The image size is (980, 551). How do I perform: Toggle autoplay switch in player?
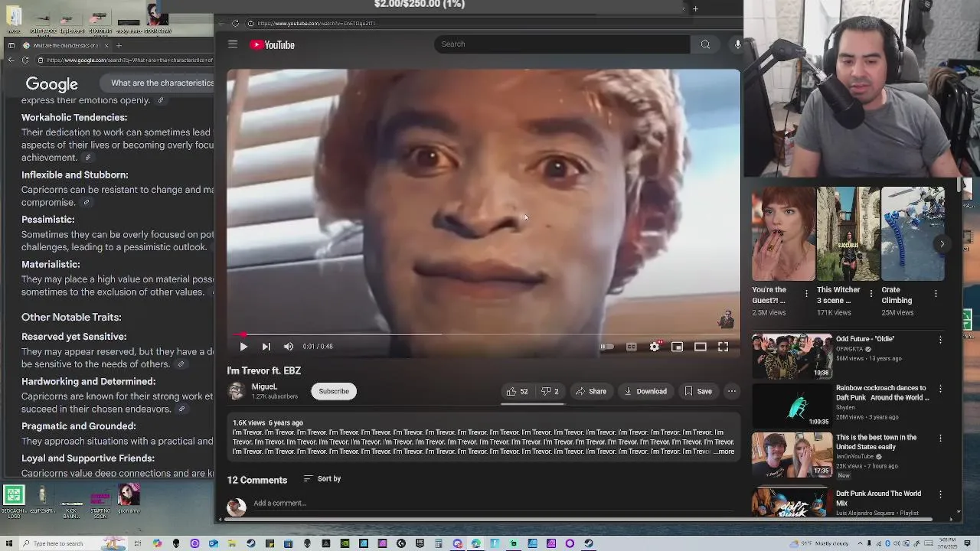(x=606, y=347)
